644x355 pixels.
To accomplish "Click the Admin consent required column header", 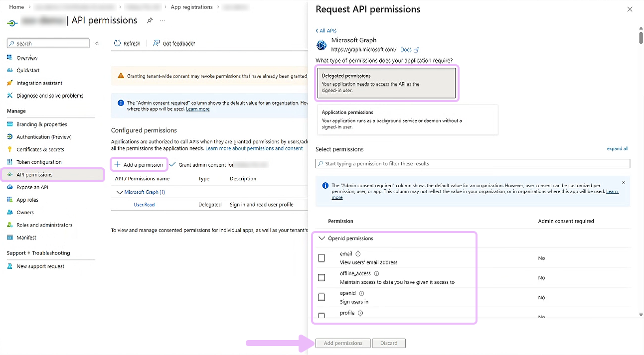I will [x=566, y=221].
